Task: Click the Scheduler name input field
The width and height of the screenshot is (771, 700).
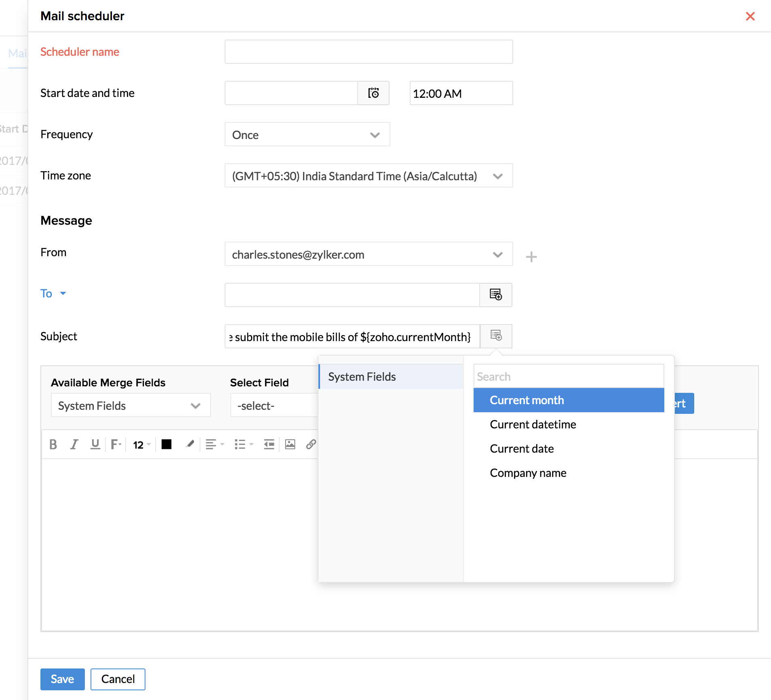Action: click(x=369, y=52)
